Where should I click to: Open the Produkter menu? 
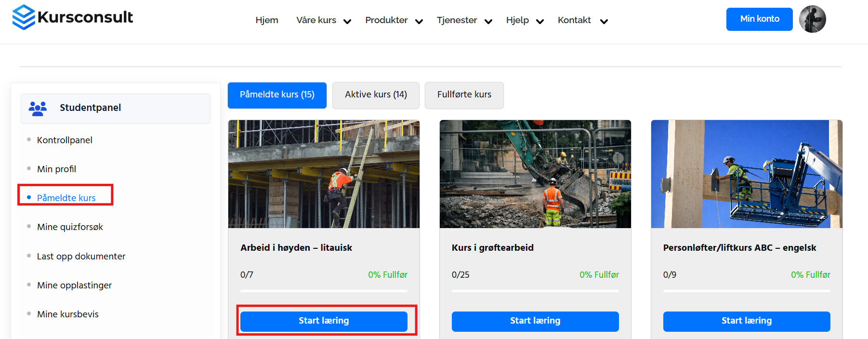[x=386, y=20]
